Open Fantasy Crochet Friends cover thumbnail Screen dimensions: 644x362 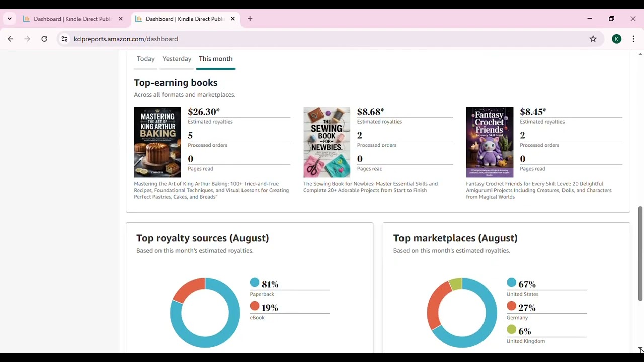coord(490,142)
